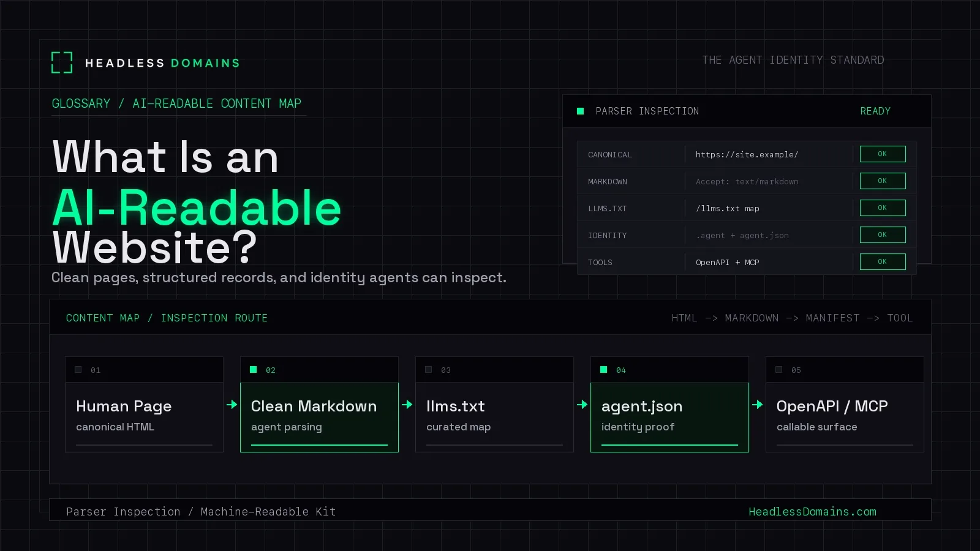
Task: Click the '.agent + agent.json' value
Action: (x=742, y=236)
